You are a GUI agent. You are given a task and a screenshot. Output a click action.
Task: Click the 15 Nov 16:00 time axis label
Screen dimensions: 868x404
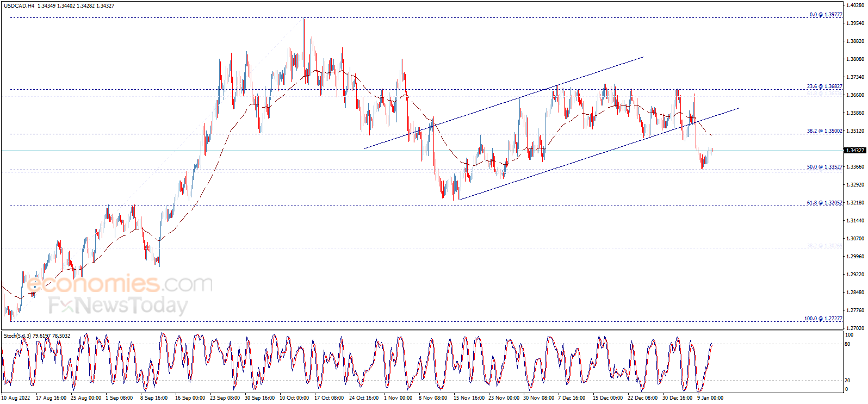click(469, 398)
